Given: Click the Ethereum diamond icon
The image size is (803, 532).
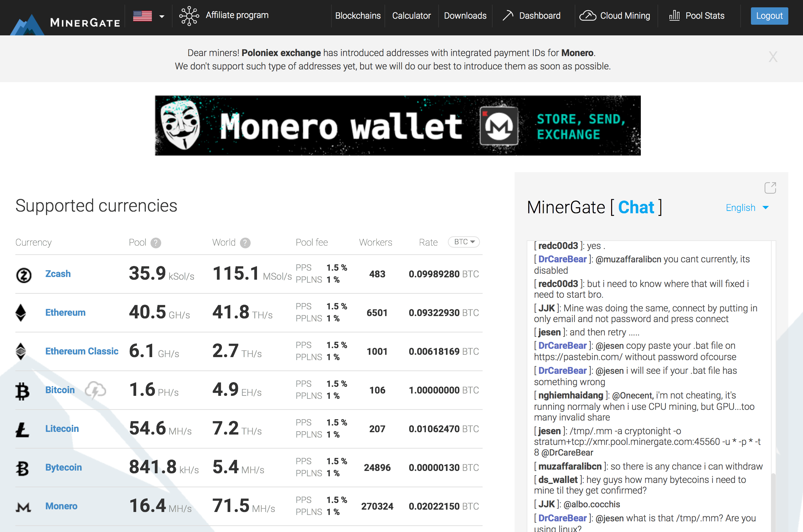Looking at the screenshot, I should click(21, 313).
